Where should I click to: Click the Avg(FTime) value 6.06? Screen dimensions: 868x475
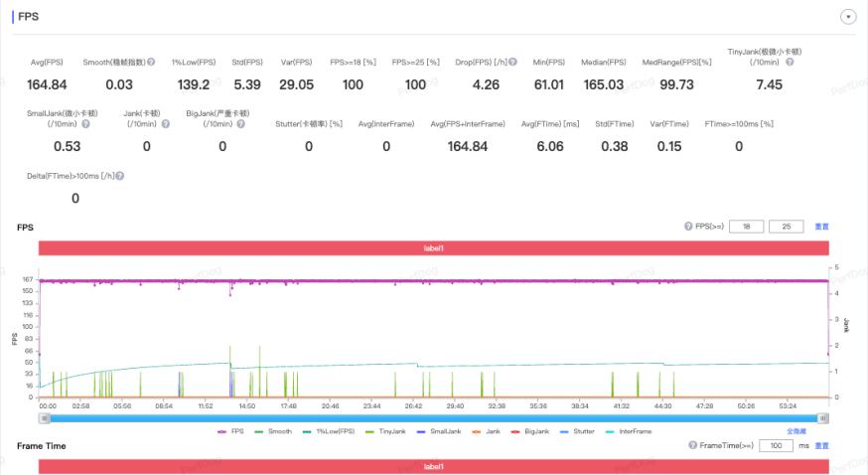pyautogui.click(x=549, y=147)
